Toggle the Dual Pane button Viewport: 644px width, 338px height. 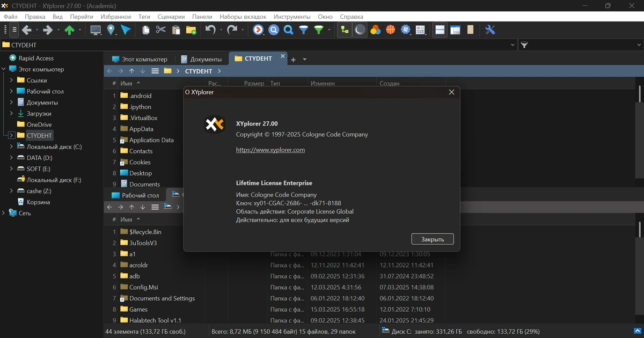point(440,30)
